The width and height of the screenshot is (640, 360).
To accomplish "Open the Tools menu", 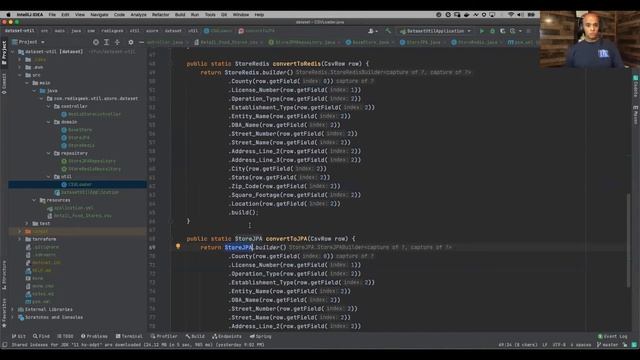I will tap(210, 14).
